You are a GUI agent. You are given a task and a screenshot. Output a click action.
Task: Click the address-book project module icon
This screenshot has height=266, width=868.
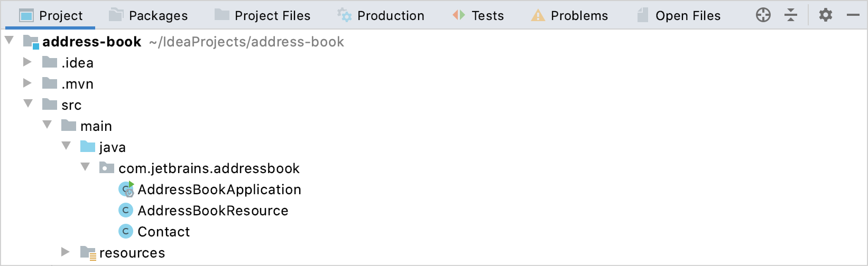coord(31,42)
